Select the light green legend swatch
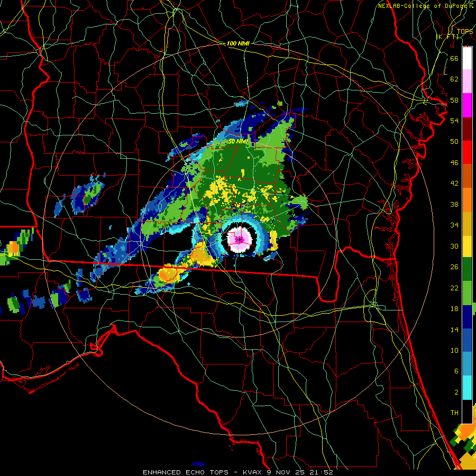The width and height of the screenshot is (476, 476). click(x=467, y=293)
